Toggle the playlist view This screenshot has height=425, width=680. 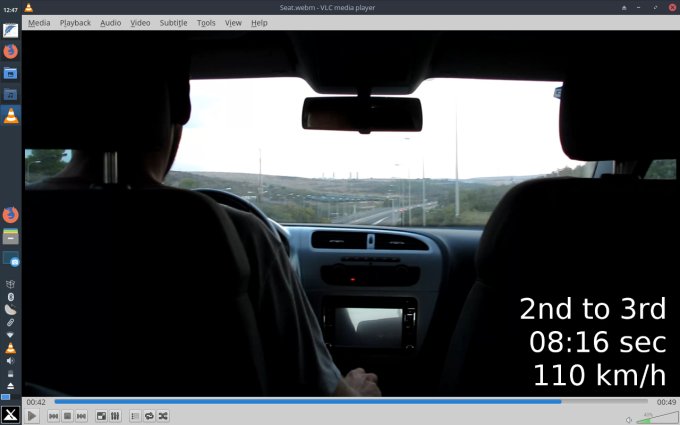(135, 416)
